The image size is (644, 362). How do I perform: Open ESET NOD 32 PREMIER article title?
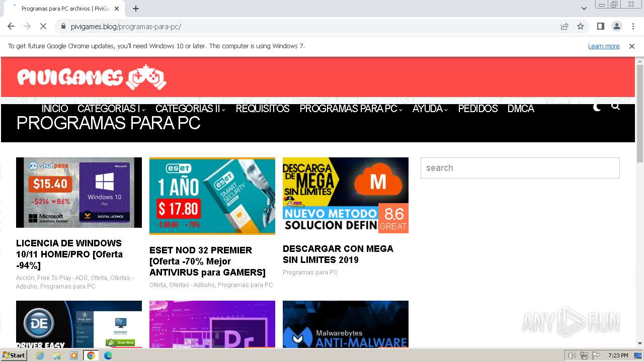click(x=207, y=261)
